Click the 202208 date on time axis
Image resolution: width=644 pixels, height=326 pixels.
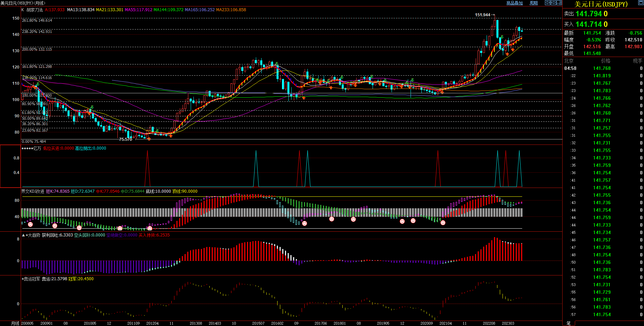(489, 323)
